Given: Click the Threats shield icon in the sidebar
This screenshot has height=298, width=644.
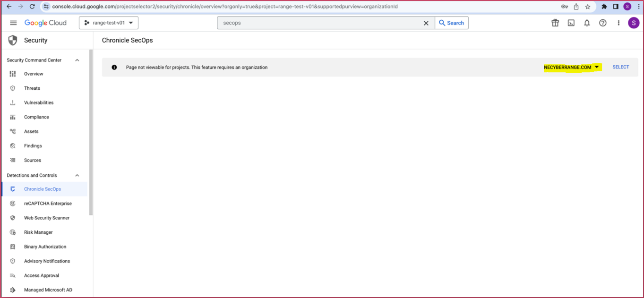Looking at the screenshot, I should click(13, 88).
